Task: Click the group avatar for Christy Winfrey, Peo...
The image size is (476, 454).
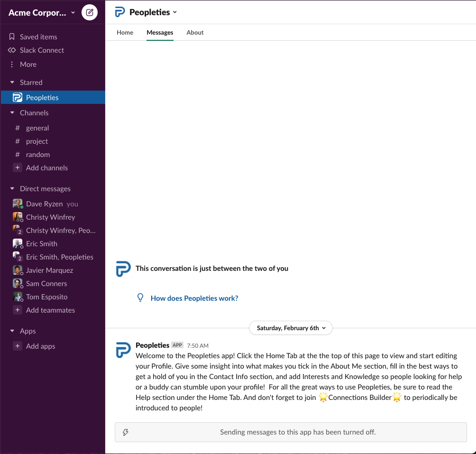Action: click(18, 230)
